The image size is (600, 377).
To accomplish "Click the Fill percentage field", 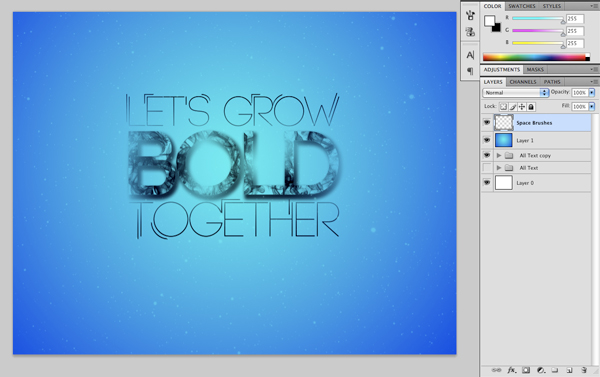I will click(580, 107).
